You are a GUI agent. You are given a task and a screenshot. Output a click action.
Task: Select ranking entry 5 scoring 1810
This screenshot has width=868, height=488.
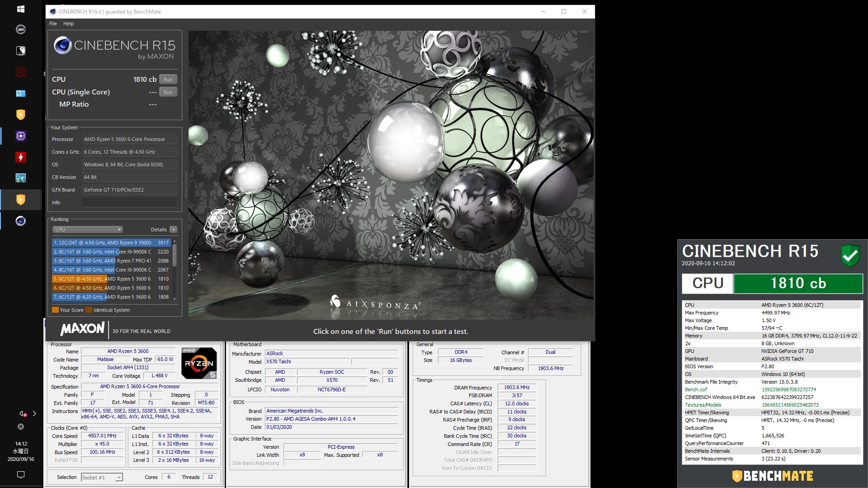pyautogui.click(x=111, y=279)
